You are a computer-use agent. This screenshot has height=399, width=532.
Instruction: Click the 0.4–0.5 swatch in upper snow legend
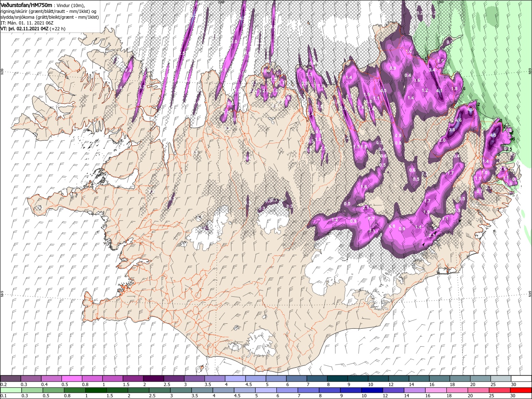[x=51, y=378]
